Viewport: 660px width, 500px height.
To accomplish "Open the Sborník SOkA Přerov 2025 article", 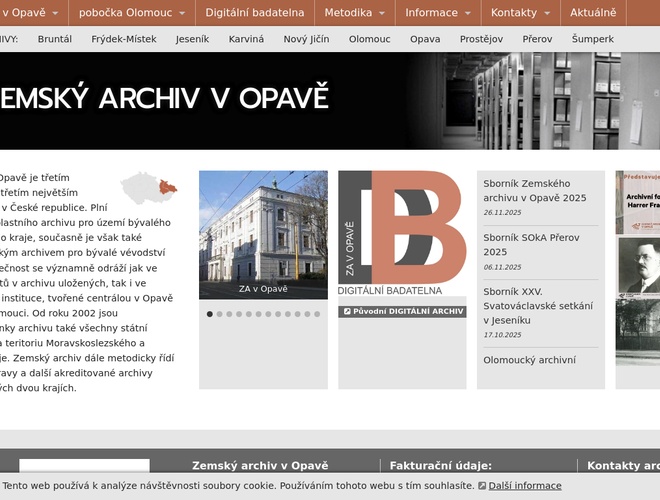I will pos(531,244).
